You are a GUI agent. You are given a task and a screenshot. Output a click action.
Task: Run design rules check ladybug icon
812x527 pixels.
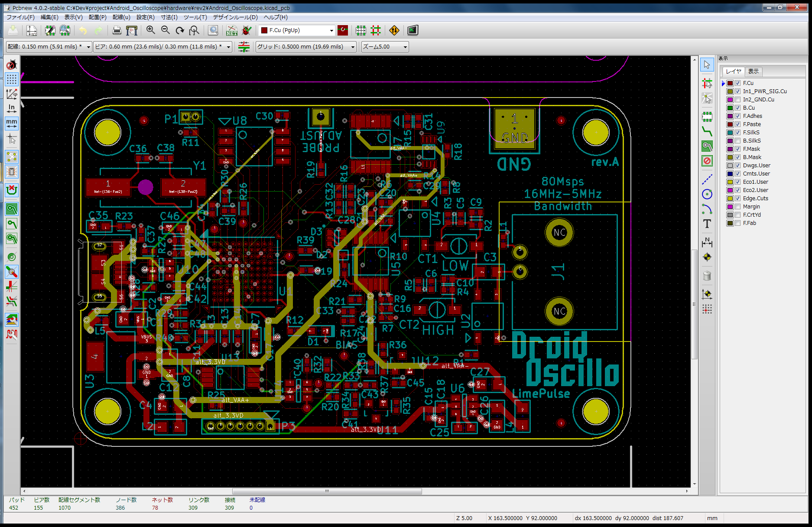(x=247, y=30)
